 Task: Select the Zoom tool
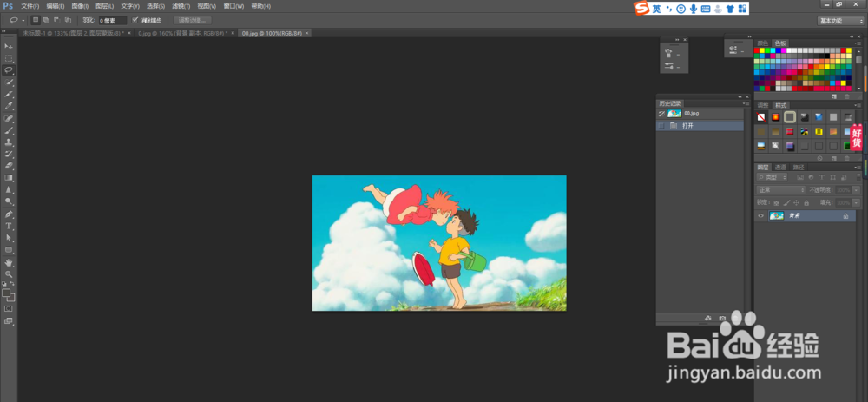pyautogui.click(x=9, y=274)
